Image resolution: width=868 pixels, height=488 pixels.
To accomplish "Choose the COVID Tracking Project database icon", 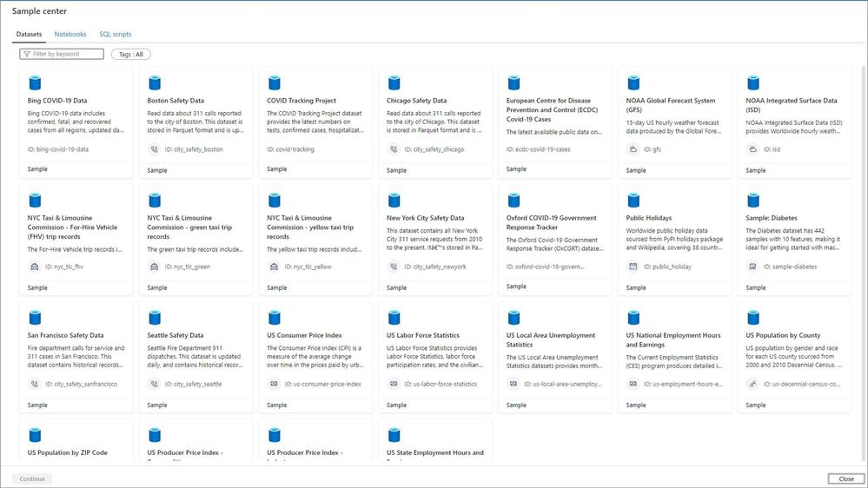I will [x=274, y=83].
